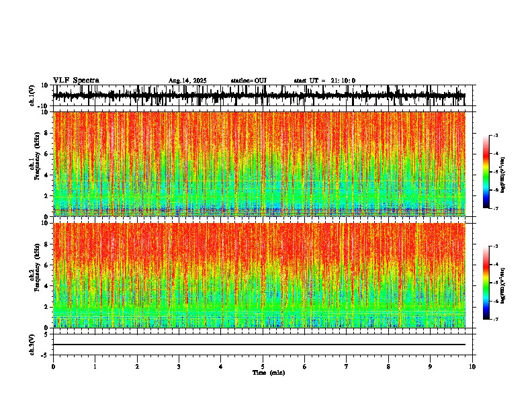Click the time axis tick '5'
Viewport: 532px width, 411px height.
pyautogui.click(x=263, y=367)
